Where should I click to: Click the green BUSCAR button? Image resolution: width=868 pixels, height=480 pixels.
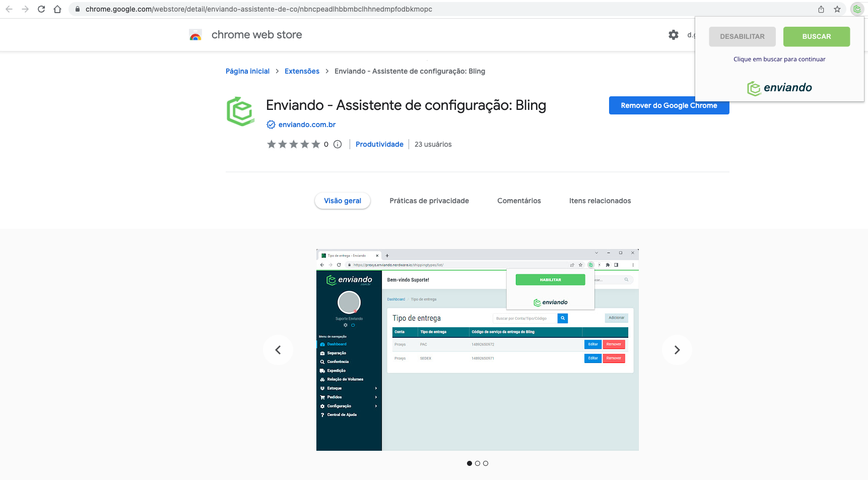[817, 37]
